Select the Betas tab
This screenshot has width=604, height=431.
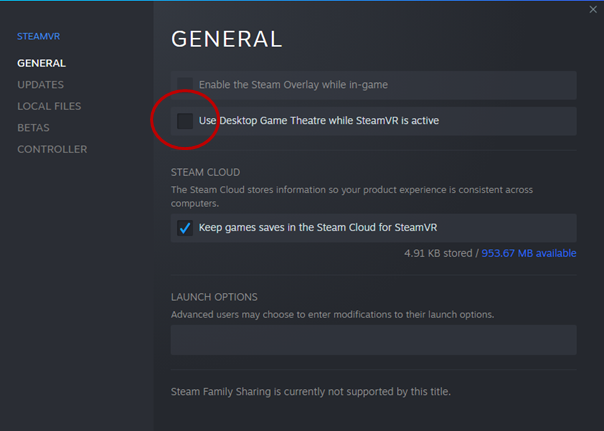tap(33, 128)
